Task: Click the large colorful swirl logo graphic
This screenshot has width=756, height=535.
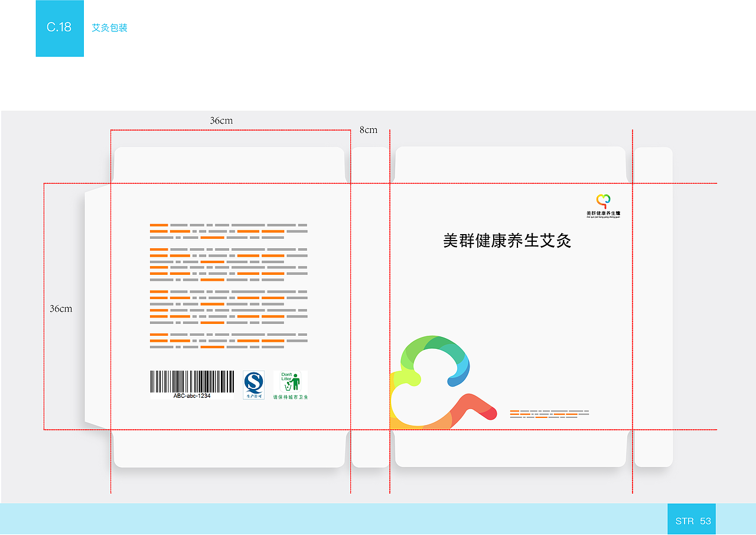Action: (443, 382)
